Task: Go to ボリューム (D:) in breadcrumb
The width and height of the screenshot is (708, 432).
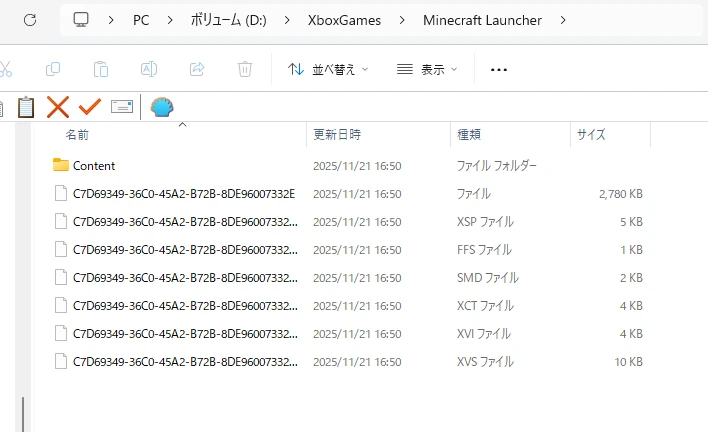Action: tap(228, 20)
